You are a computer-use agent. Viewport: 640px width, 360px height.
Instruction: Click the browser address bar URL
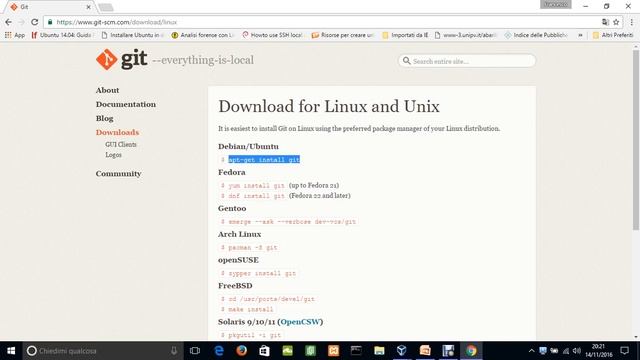click(117, 22)
